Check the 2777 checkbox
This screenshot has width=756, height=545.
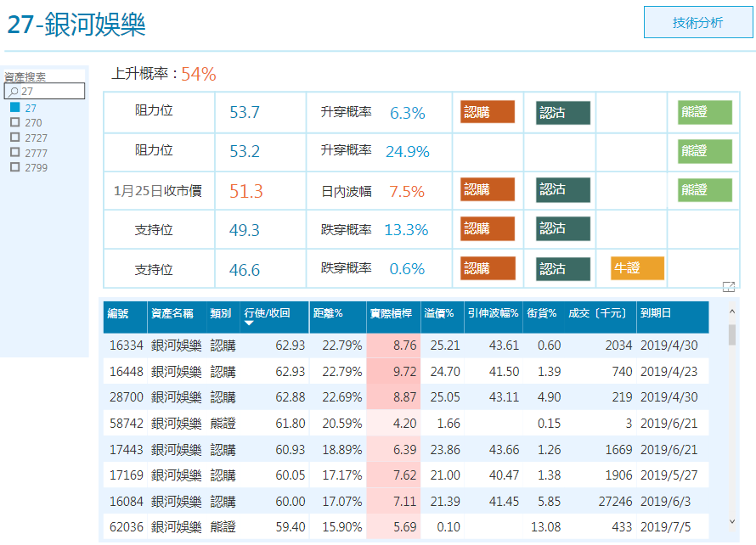15,152
